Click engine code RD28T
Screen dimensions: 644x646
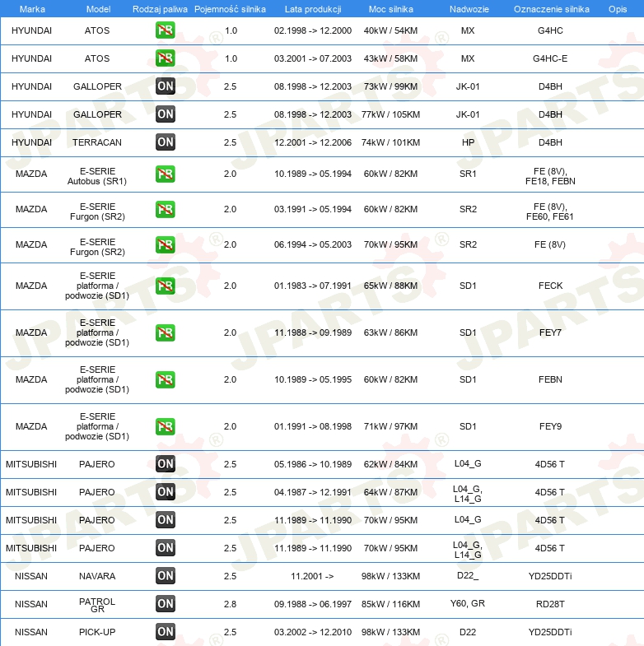[x=550, y=604]
